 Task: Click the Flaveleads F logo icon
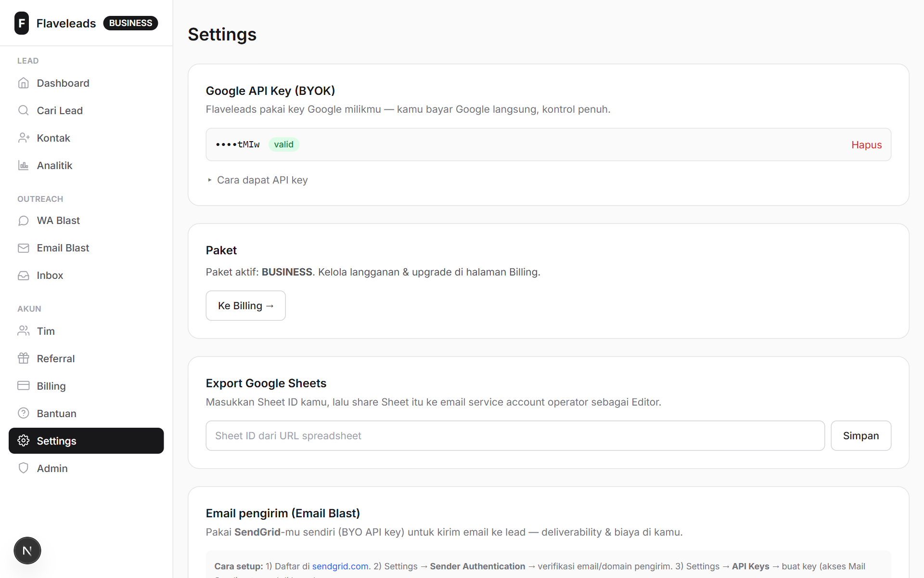coord(22,23)
